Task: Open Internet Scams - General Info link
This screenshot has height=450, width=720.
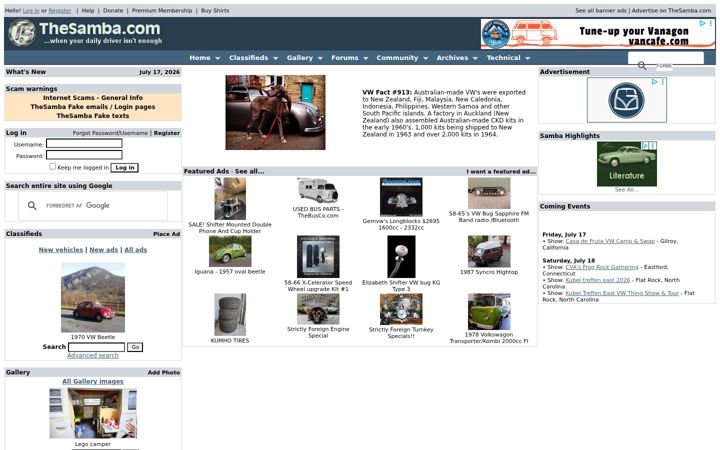Action: [x=93, y=98]
